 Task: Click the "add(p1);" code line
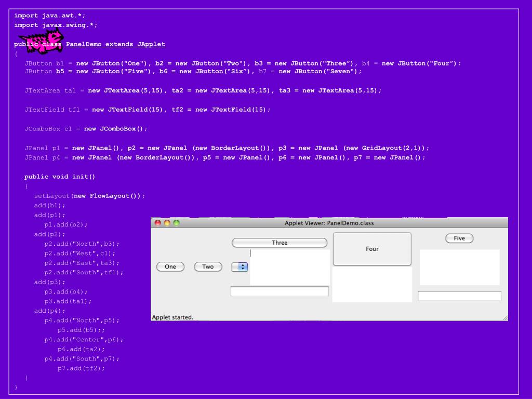point(49,215)
